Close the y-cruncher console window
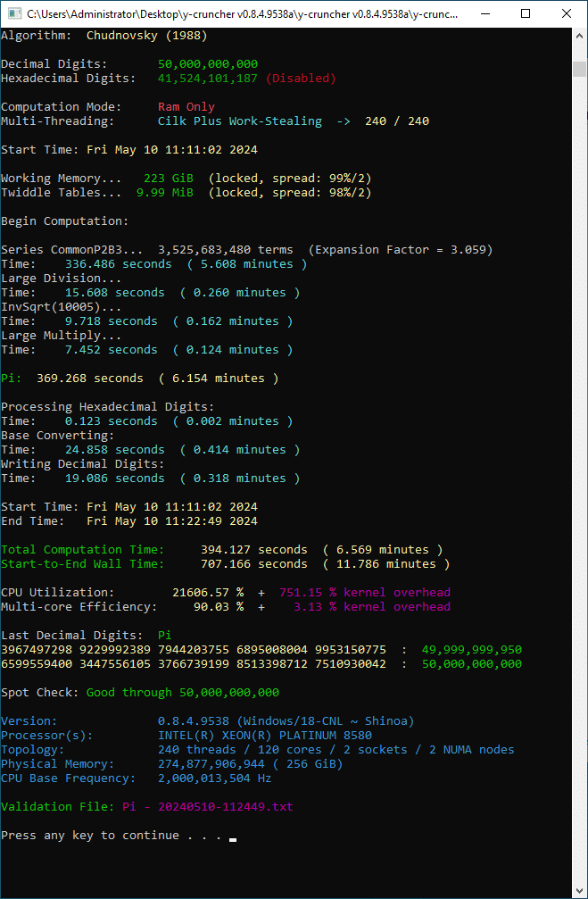588x899 pixels. (566, 13)
